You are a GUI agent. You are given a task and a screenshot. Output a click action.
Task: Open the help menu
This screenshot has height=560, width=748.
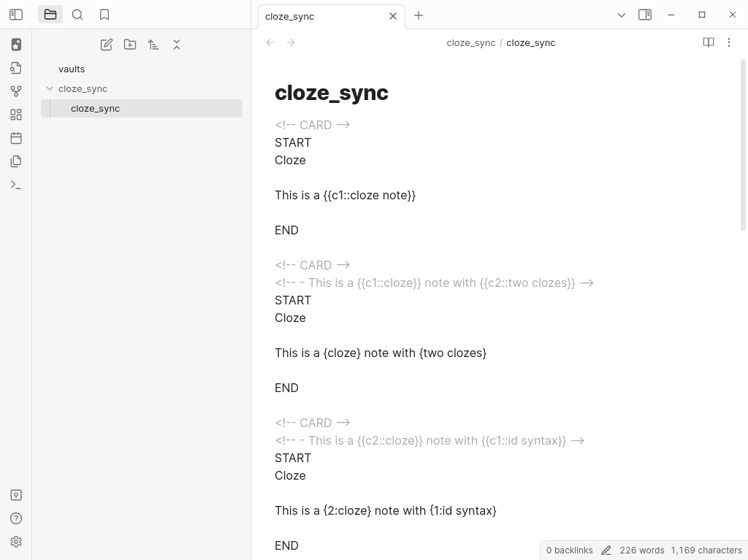pos(16,518)
